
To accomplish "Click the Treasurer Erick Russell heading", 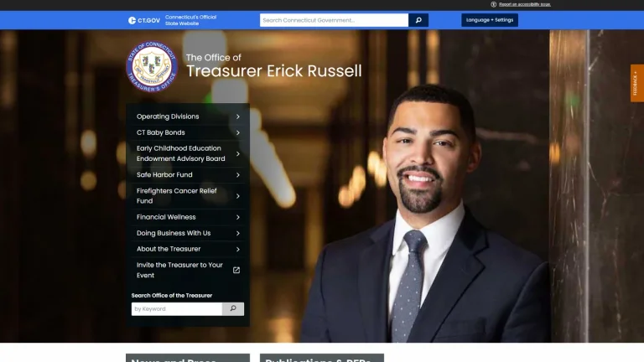I will (x=274, y=71).
